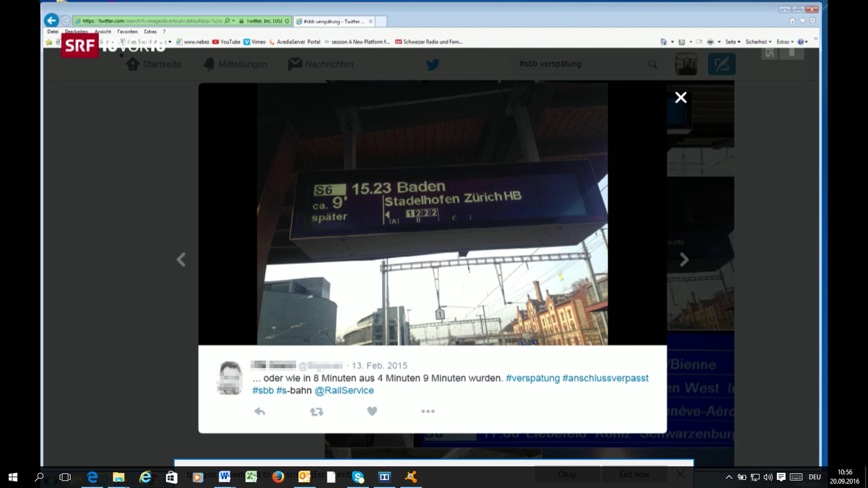
Task: Open the Favoriten menu in Internet Explorer
Action: (x=127, y=32)
